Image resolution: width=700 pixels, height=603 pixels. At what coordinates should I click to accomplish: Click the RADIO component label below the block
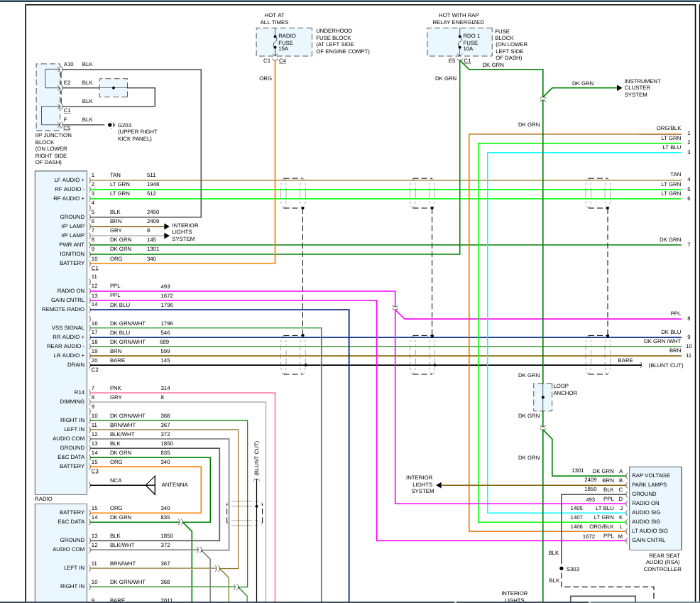point(44,499)
